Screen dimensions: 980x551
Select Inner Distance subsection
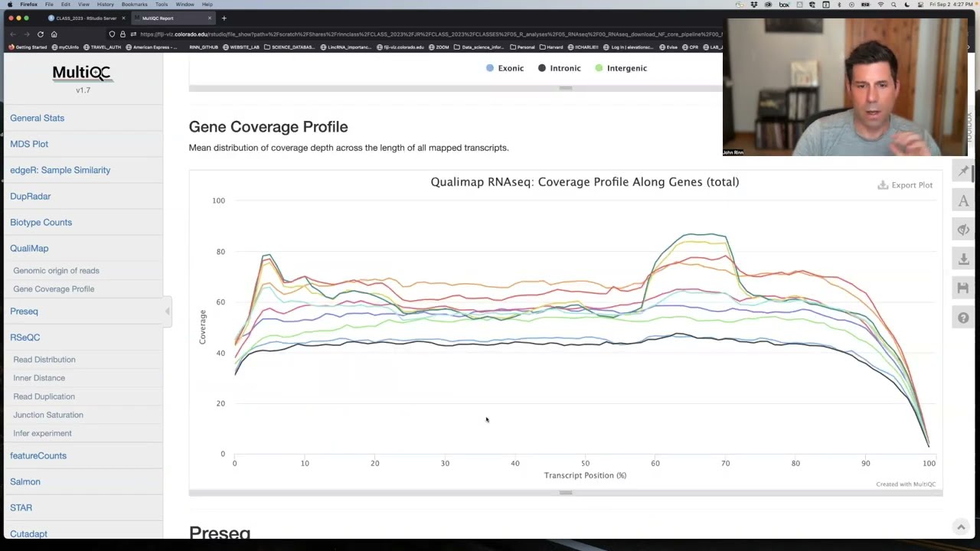[x=39, y=377]
